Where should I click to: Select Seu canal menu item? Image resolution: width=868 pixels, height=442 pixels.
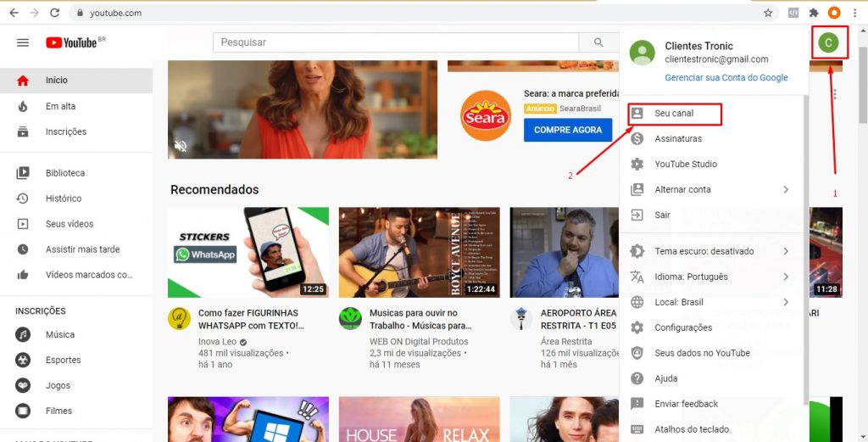pyautogui.click(x=674, y=114)
